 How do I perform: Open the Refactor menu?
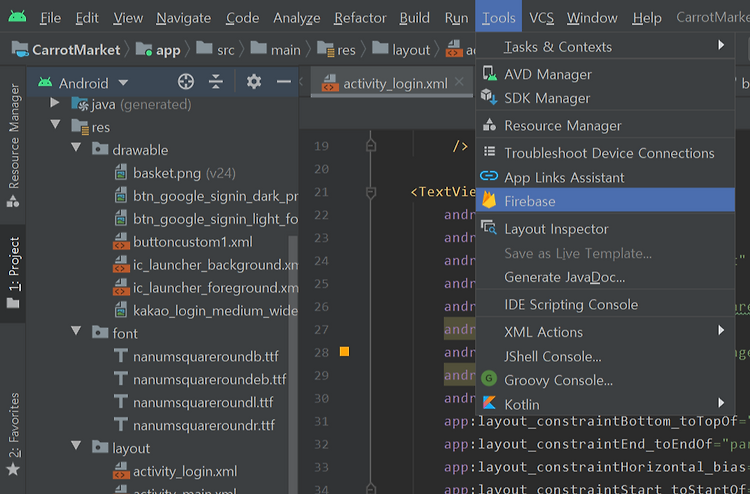(360, 18)
